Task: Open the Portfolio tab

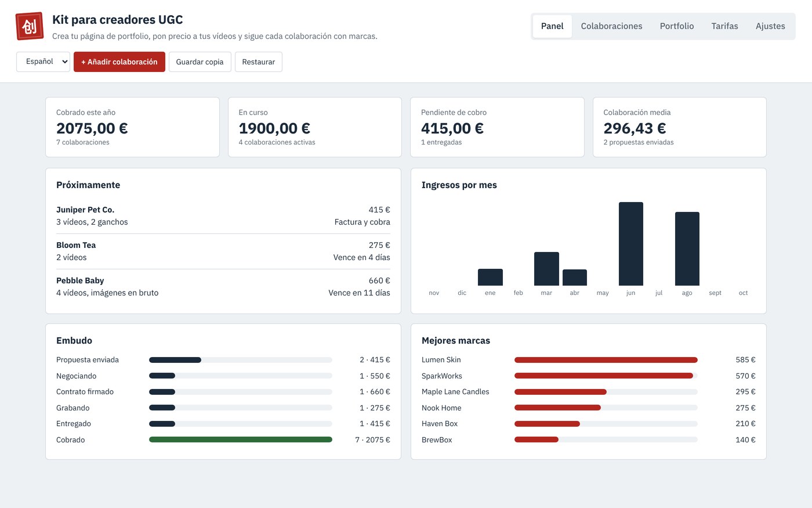Action: (677, 26)
